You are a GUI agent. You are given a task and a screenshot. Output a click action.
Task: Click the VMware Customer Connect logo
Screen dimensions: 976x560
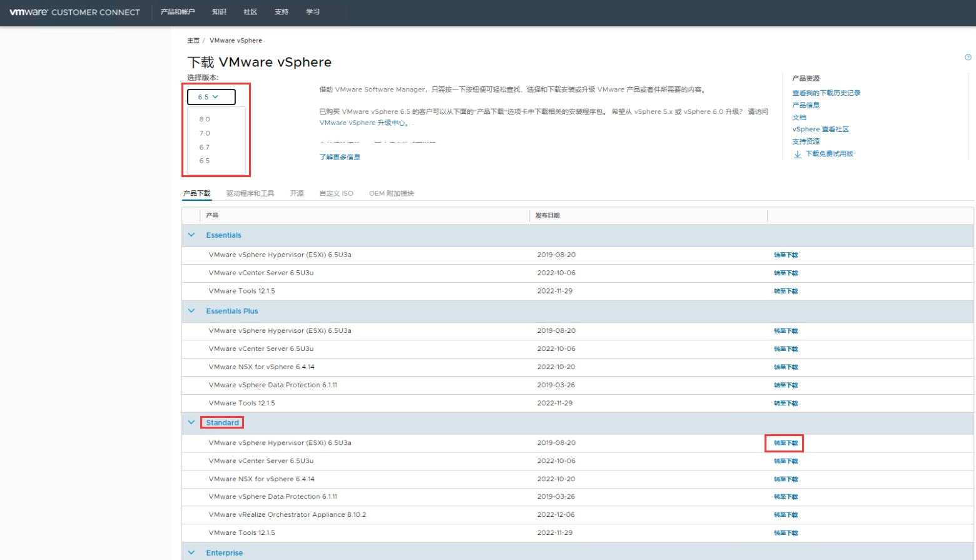tap(74, 12)
